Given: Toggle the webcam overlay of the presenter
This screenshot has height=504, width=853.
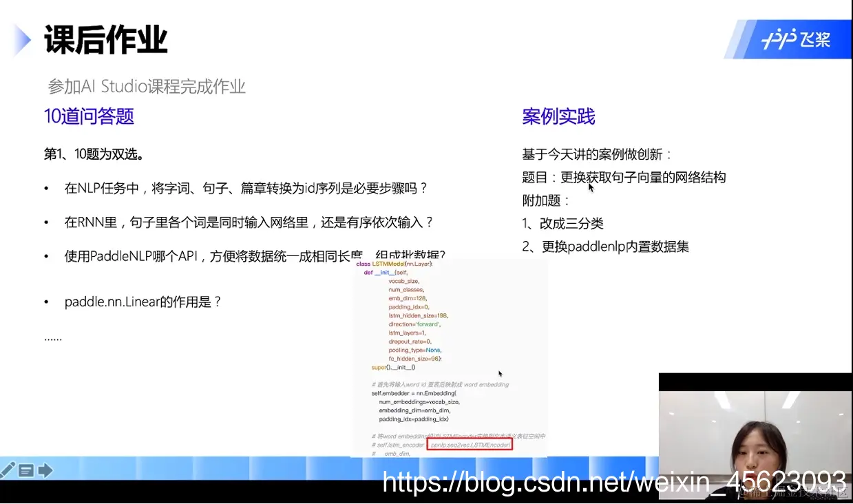Looking at the screenshot, I should [x=755, y=437].
